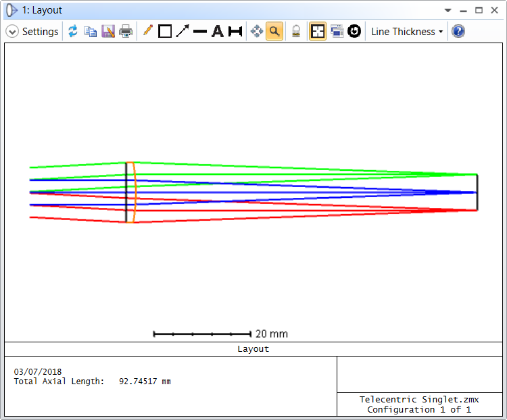
Task: Toggle the magnifier zoom tool
Action: tap(274, 31)
